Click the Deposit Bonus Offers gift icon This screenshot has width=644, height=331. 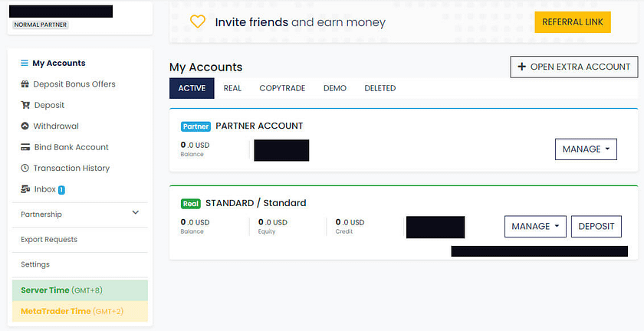tap(25, 84)
